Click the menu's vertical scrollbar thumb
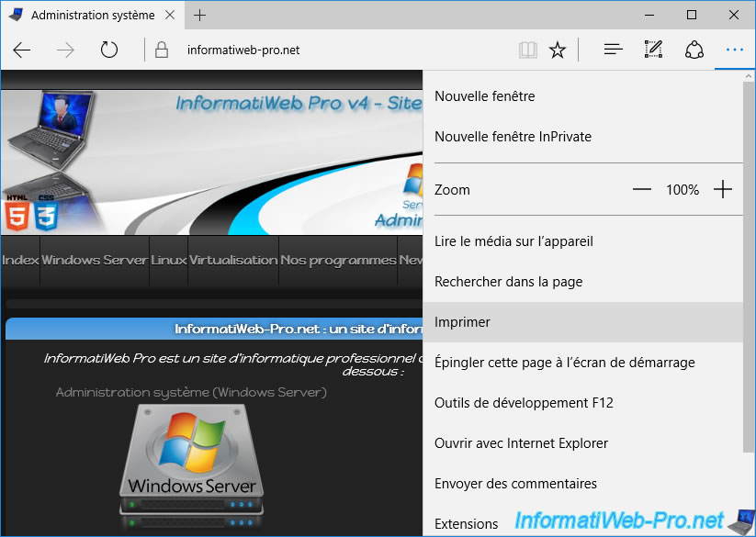756x537 pixels. 749,267
